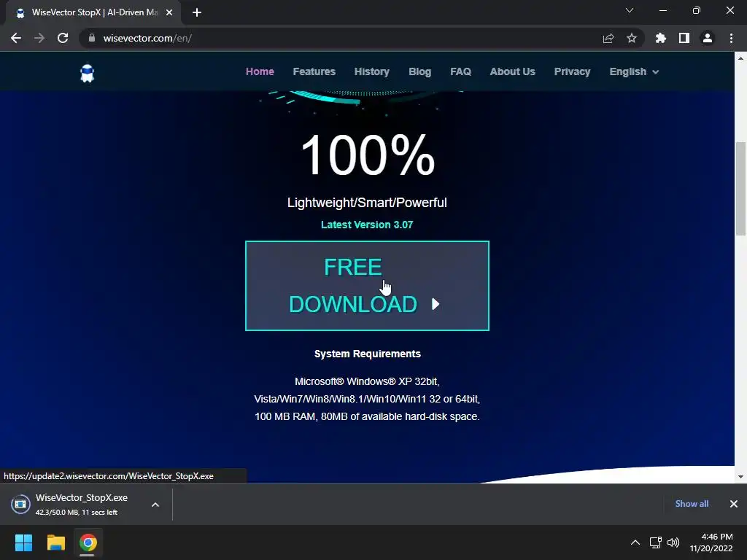The height and width of the screenshot is (560, 747).
Task: Click the Lightweight/Smart/Powerful tagline
Action: point(367,203)
